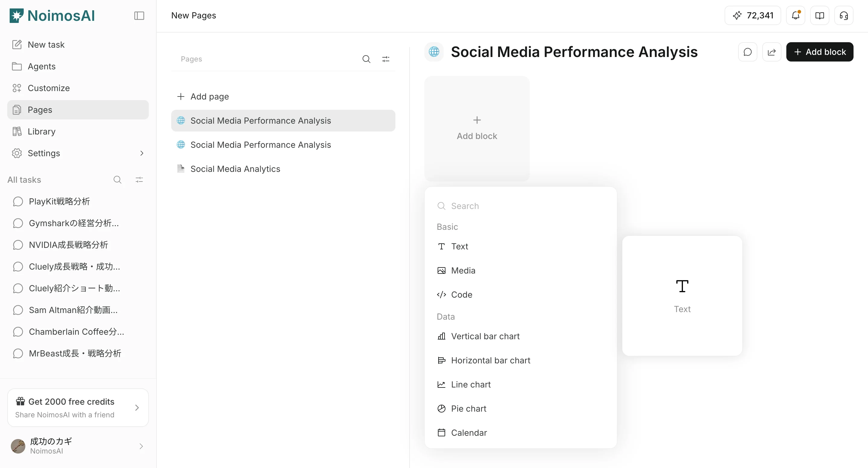
Task: Click the 72,341 credits counter
Action: coord(753,15)
